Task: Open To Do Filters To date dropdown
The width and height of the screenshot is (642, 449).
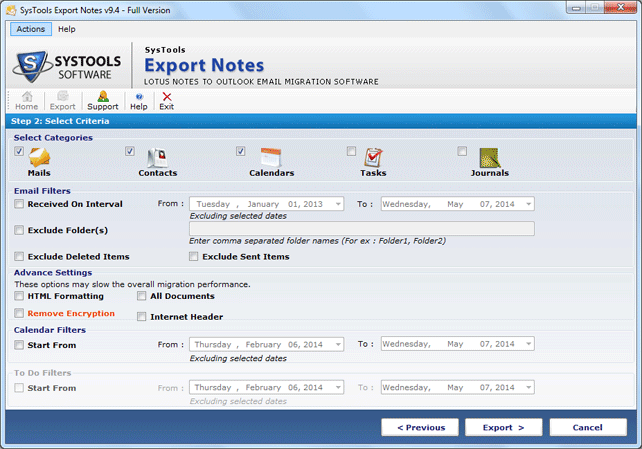Action: (x=529, y=387)
